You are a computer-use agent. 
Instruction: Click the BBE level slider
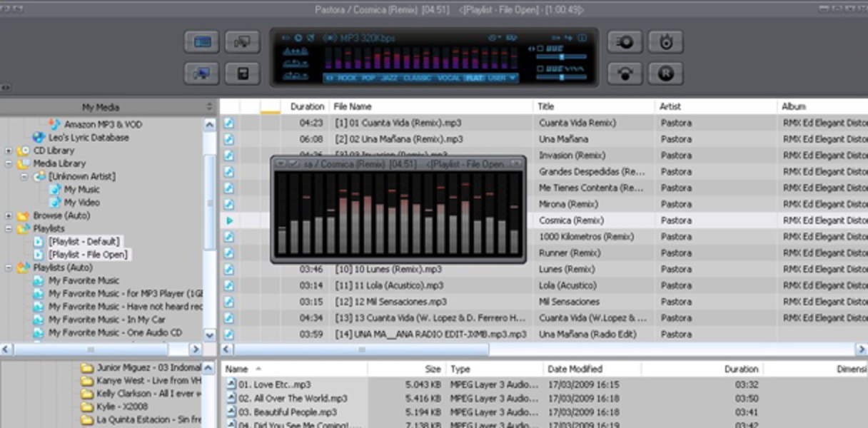[x=562, y=56]
